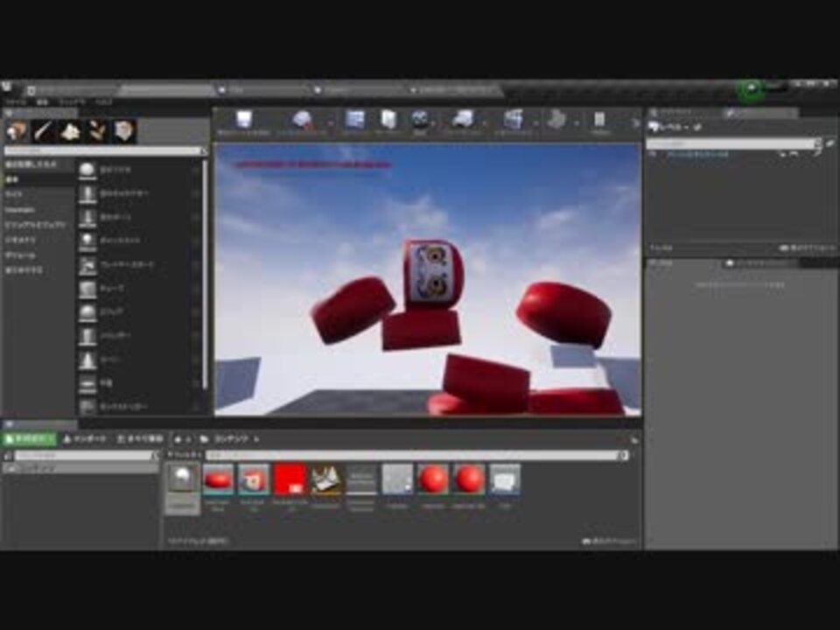Click the Sphere shape icon

point(87,312)
